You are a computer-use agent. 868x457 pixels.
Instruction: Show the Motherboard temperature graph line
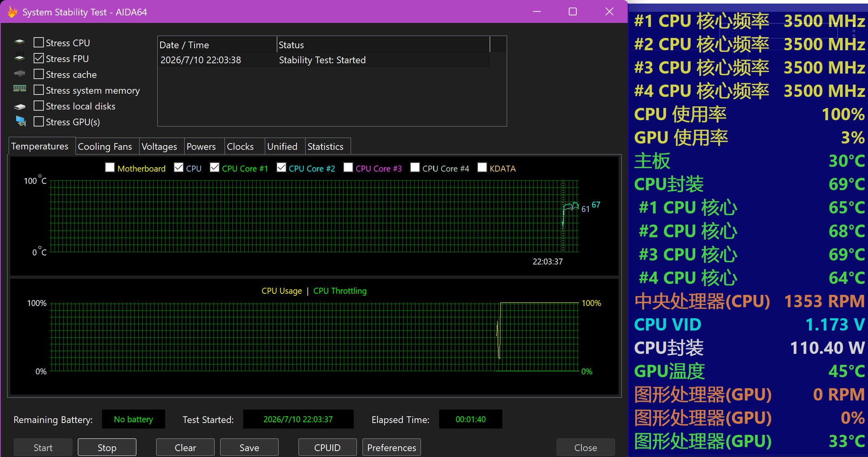110,168
